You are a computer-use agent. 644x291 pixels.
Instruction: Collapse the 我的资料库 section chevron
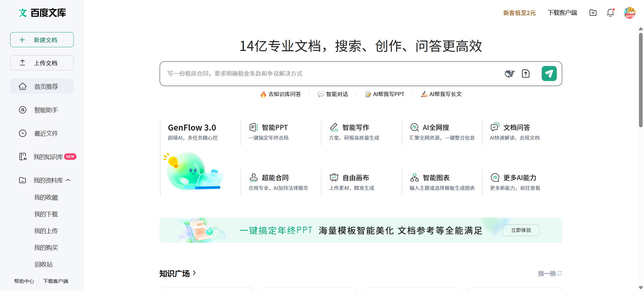68,180
